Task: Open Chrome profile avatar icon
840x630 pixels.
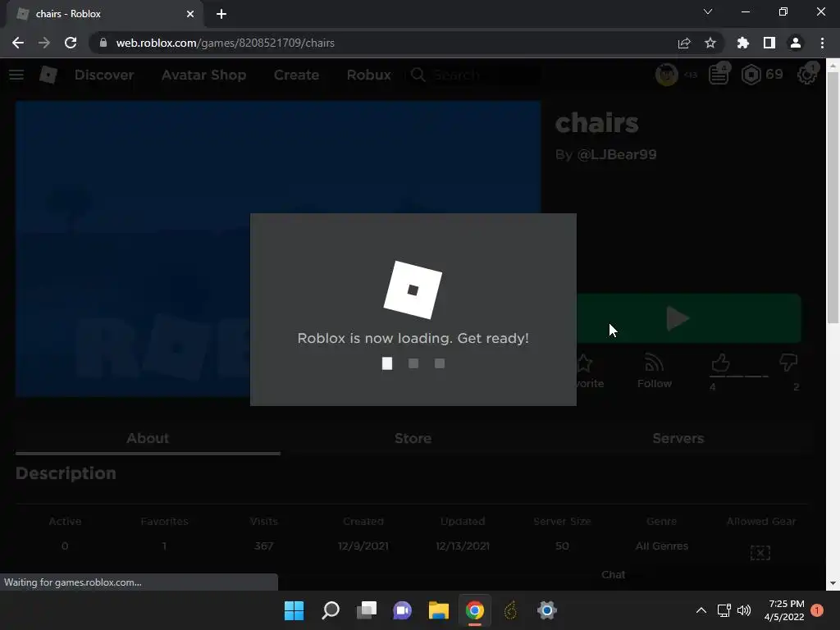Action: pos(796,43)
